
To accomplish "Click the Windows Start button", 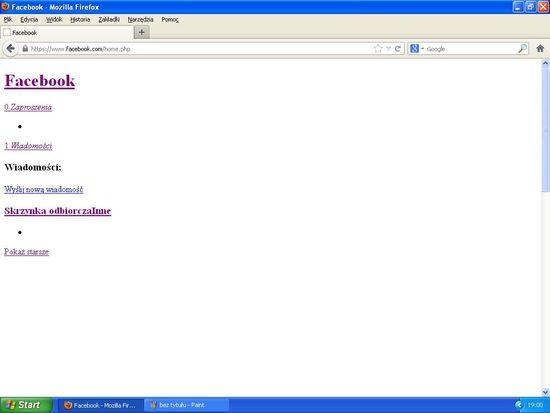I will coord(26,405).
